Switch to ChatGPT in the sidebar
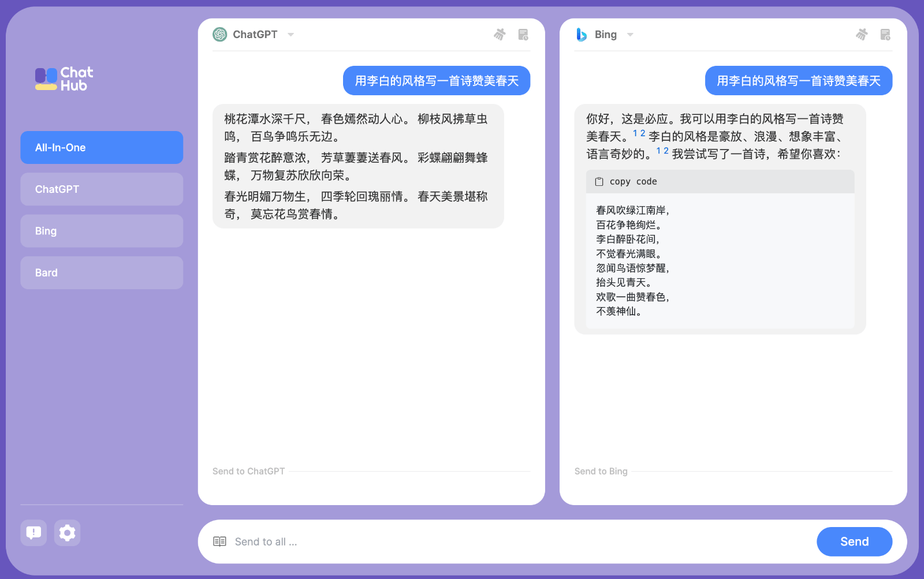 point(102,189)
